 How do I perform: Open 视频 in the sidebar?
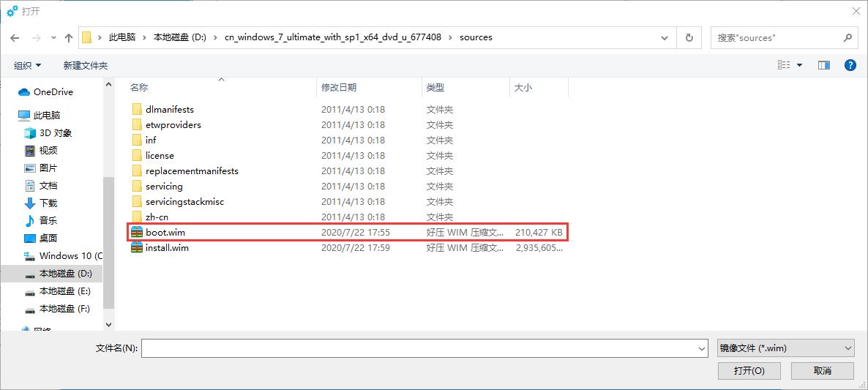[x=41, y=151]
